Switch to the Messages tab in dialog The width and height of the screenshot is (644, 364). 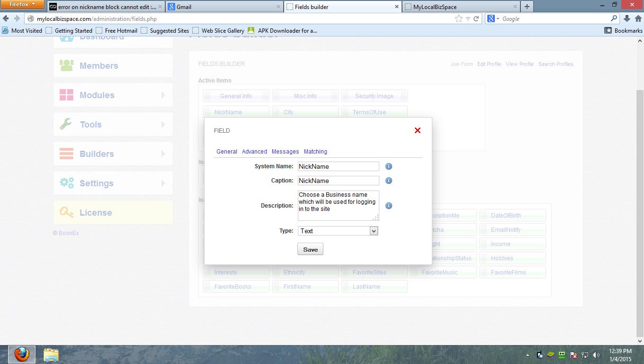click(285, 152)
